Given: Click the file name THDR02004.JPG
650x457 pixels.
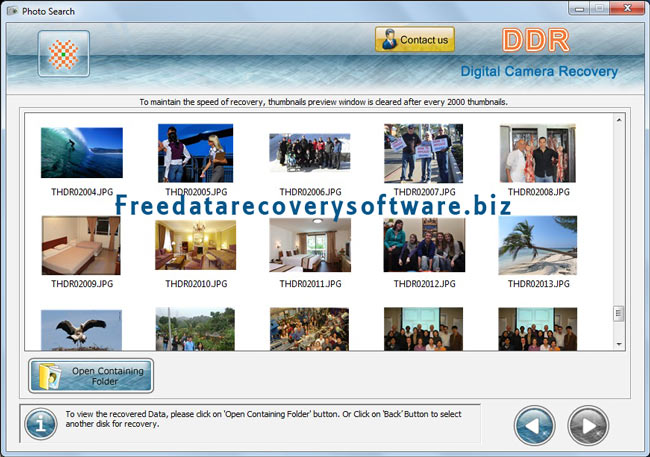Looking at the screenshot, I should coord(82,192).
